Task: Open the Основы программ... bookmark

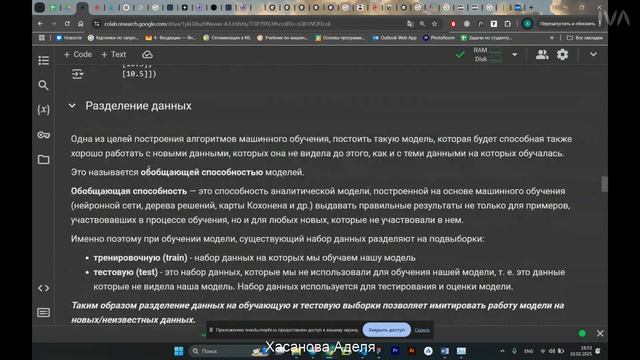Action: [340, 38]
